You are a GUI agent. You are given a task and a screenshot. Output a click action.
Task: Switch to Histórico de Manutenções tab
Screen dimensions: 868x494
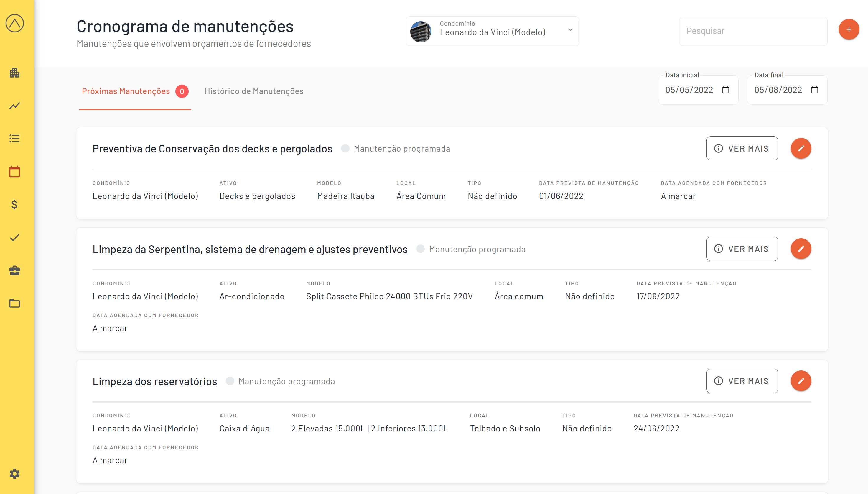pyautogui.click(x=253, y=91)
